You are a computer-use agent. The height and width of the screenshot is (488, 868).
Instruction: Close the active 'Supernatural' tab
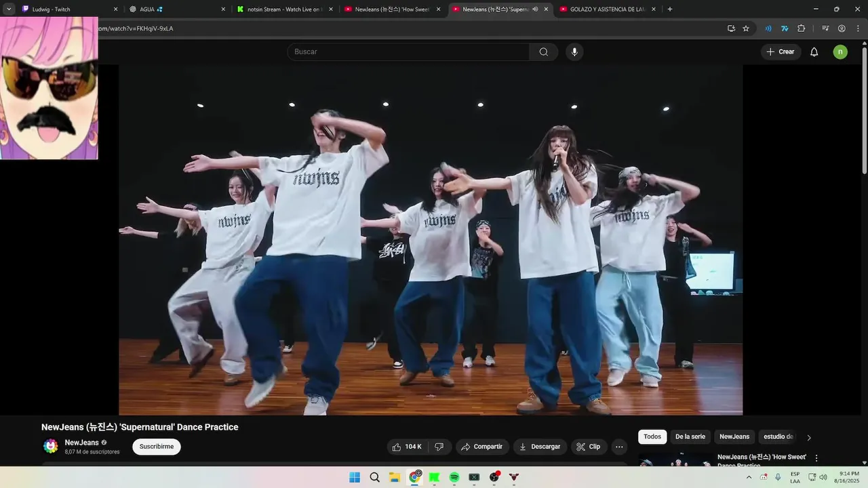[x=546, y=9]
